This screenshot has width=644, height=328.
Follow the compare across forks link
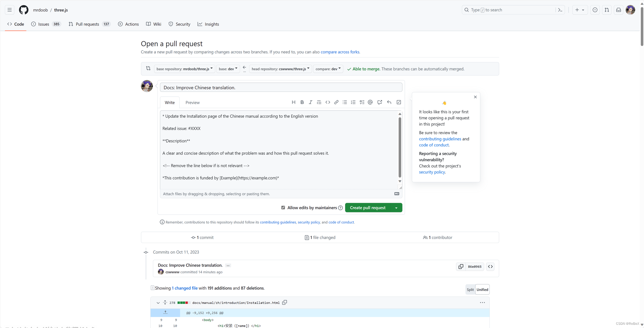[340, 52]
